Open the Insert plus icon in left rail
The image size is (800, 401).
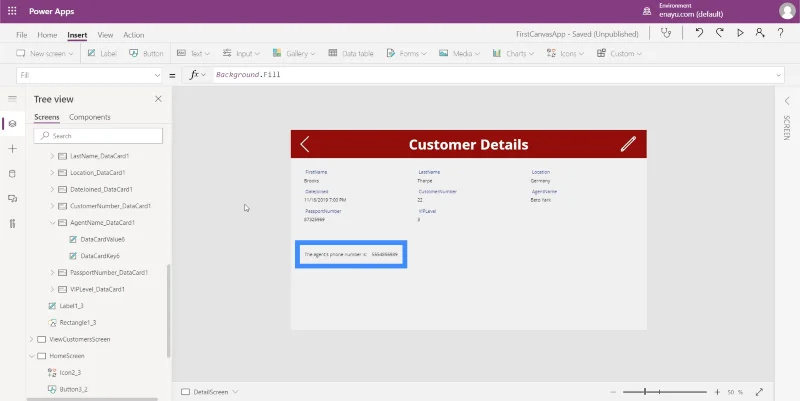13,148
